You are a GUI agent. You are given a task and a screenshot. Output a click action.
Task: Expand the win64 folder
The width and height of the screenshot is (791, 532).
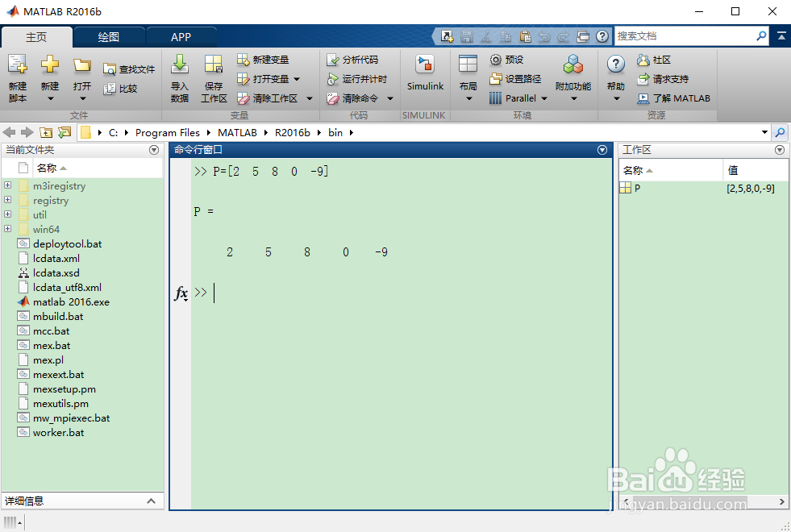7,229
